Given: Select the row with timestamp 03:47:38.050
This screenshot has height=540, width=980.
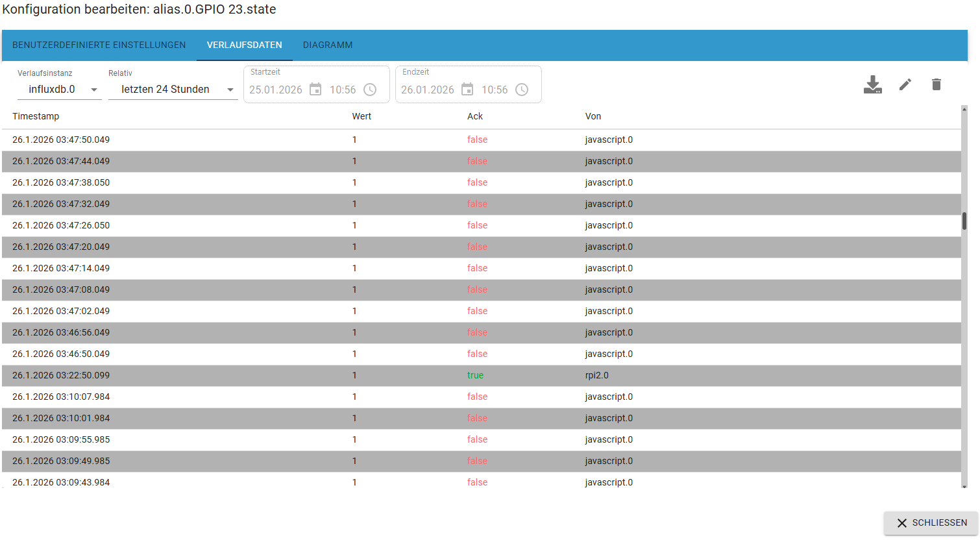Looking at the screenshot, I should pos(482,182).
